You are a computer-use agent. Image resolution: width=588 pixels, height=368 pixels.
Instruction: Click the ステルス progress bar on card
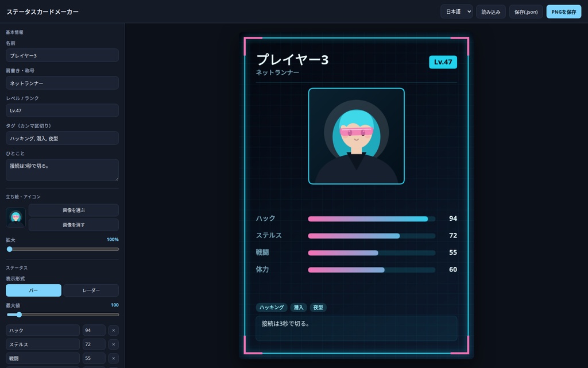tap(372, 236)
